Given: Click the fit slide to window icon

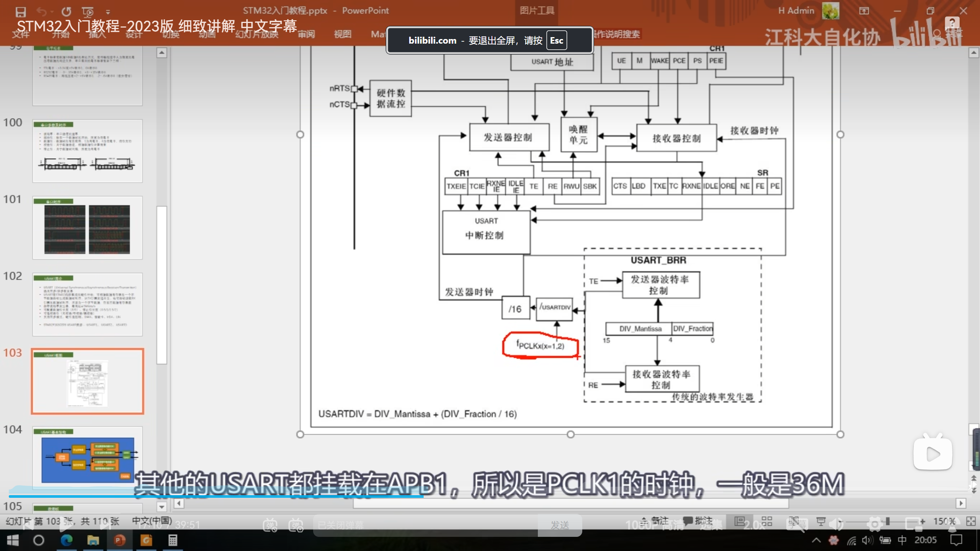Looking at the screenshot, I should [x=970, y=521].
